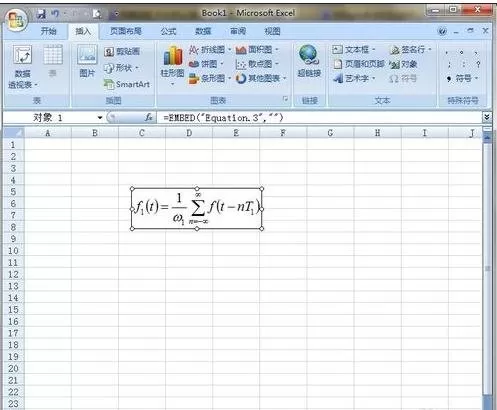Open the View (视图) tab

pyautogui.click(x=272, y=31)
